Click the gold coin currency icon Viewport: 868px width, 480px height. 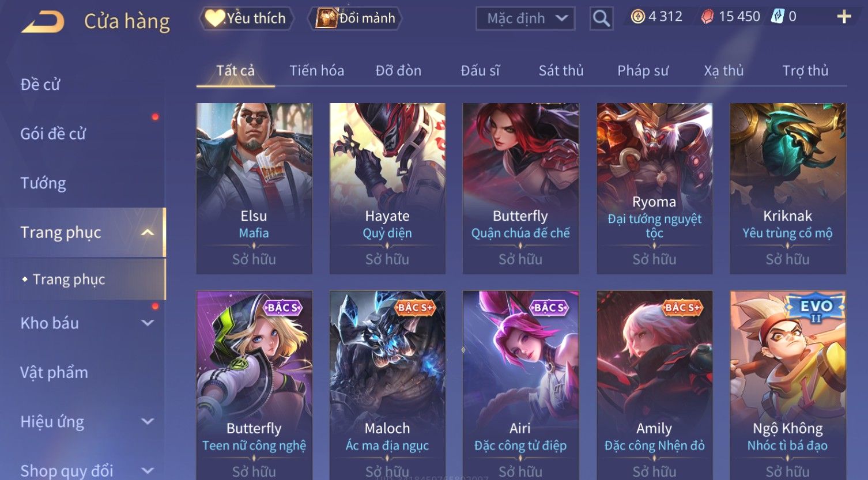pyautogui.click(x=637, y=17)
